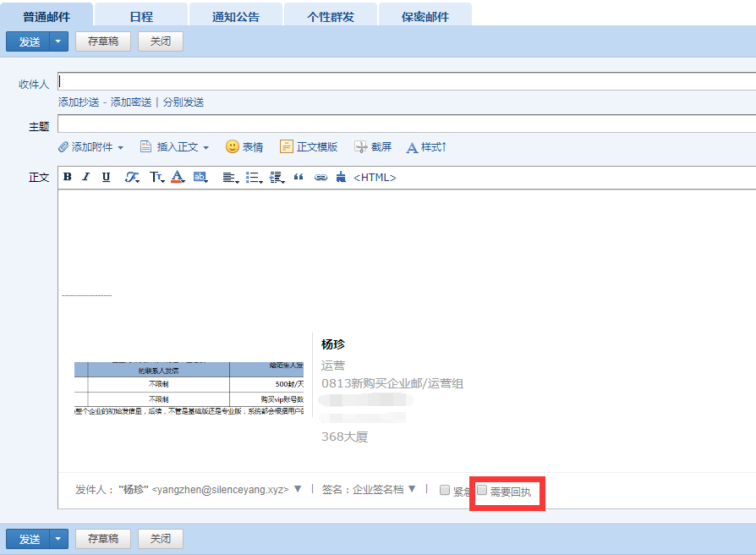Apply italic formatting to text
The width and height of the screenshot is (756, 555).
coord(85,177)
